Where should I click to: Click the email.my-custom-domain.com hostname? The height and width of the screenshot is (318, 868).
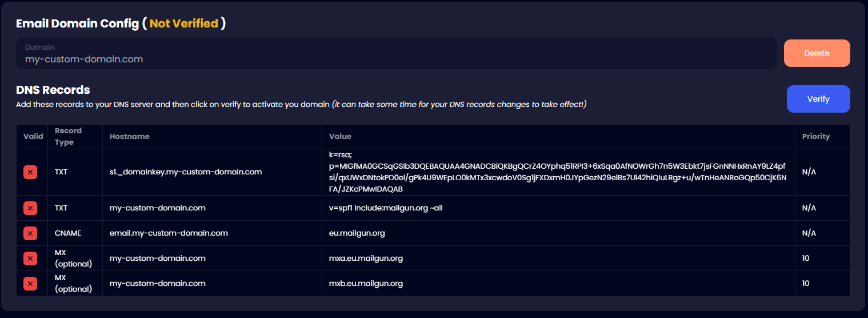(x=169, y=233)
